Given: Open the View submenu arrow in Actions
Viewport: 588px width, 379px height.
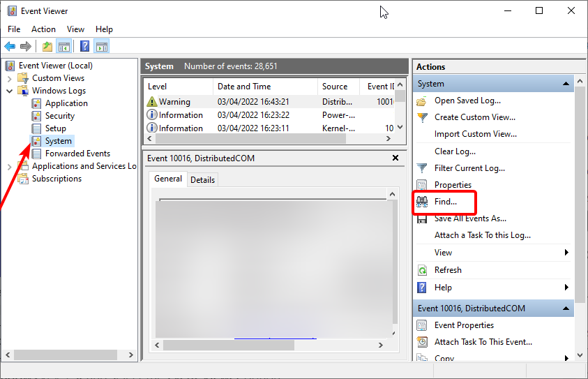Looking at the screenshot, I should point(566,253).
